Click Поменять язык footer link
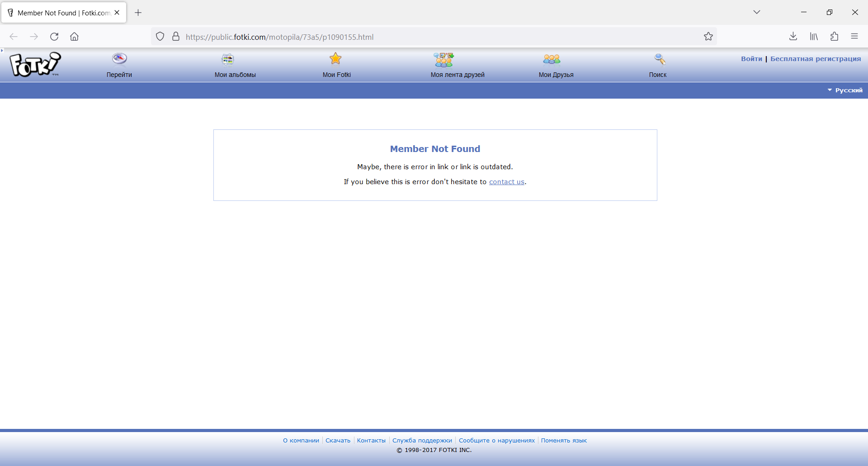Image resolution: width=868 pixels, height=466 pixels. (x=564, y=441)
